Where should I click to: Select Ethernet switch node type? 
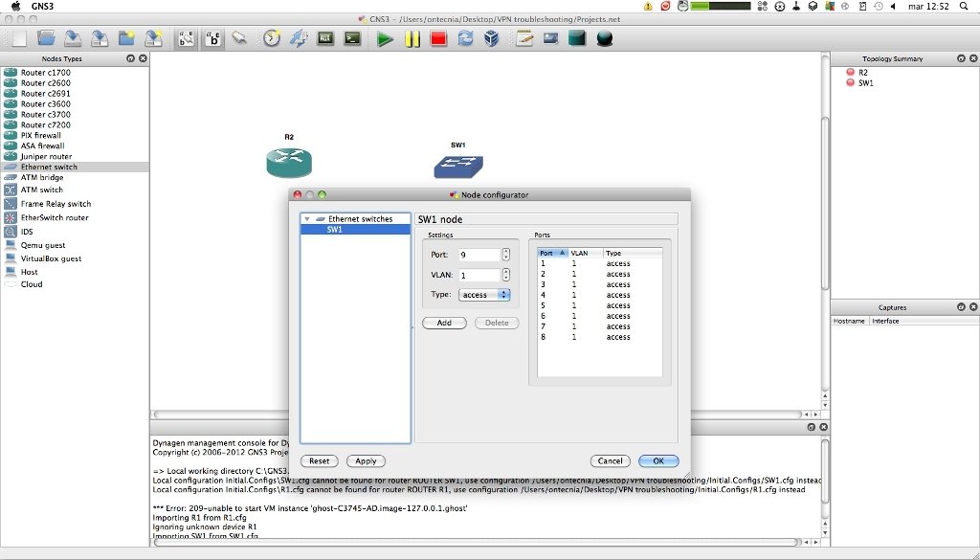coord(75,167)
